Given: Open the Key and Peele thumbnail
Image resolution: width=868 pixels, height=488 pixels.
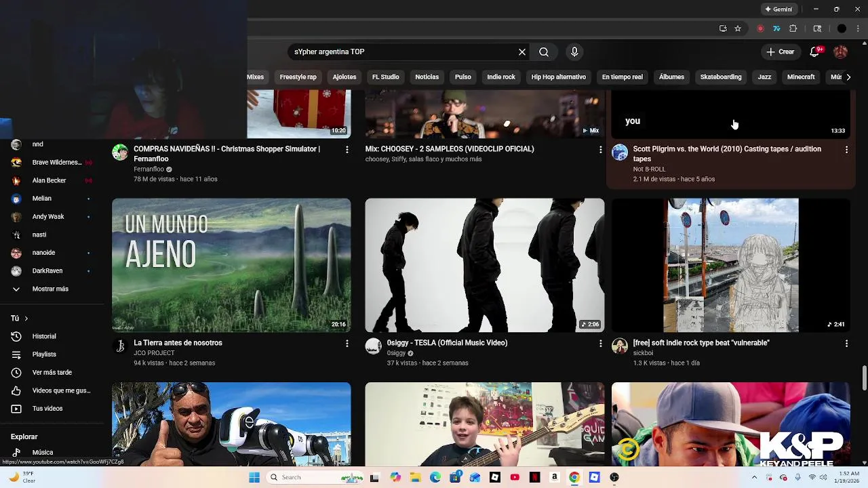Looking at the screenshot, I should pos(730,424).
